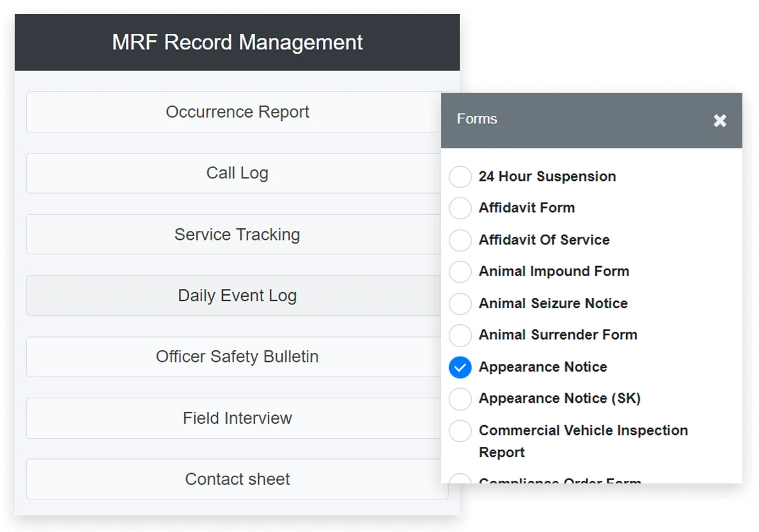This screenshot has width=759, height=532.
Task: Select the Appearance Notice (SK) radio button
Action: tap(460, 399)
